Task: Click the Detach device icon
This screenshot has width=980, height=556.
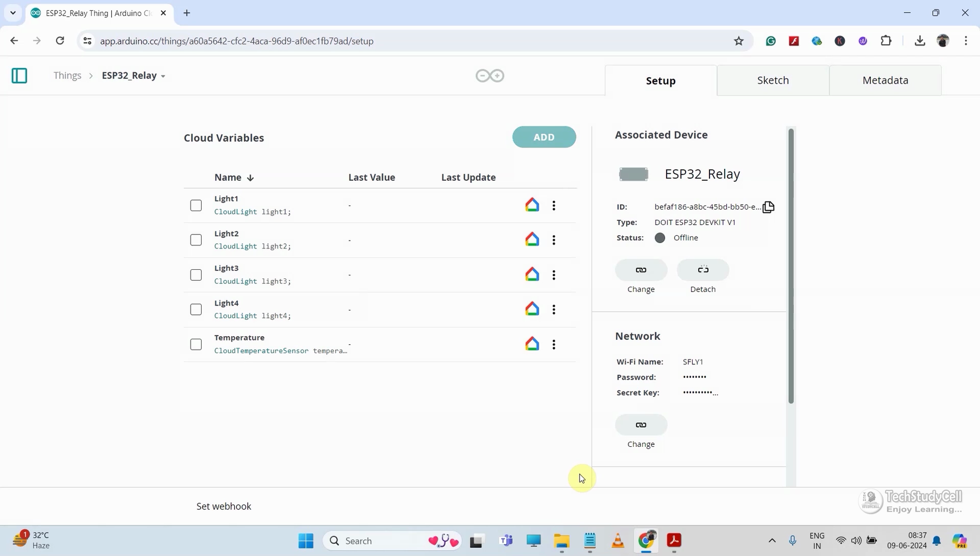Action: [703, 270]
